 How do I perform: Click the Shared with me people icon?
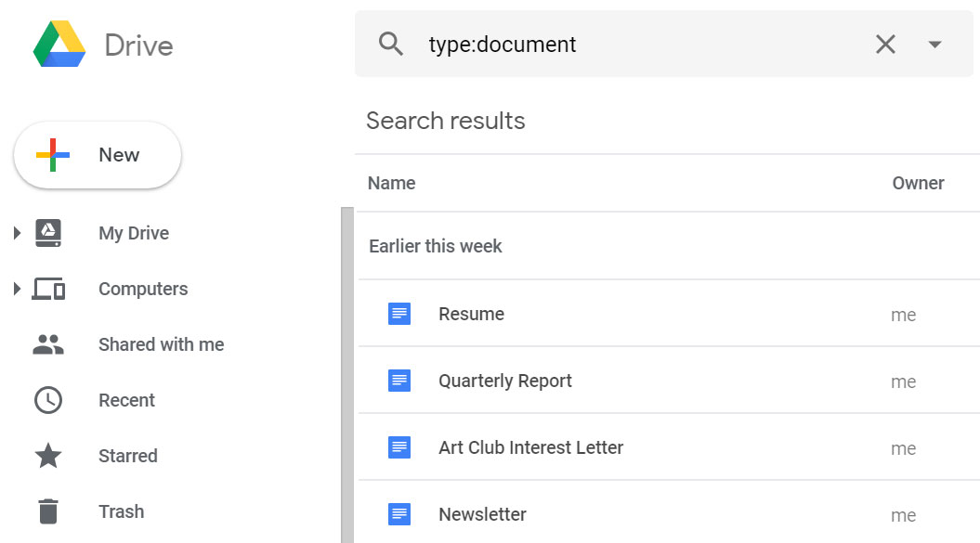point(48,344)
